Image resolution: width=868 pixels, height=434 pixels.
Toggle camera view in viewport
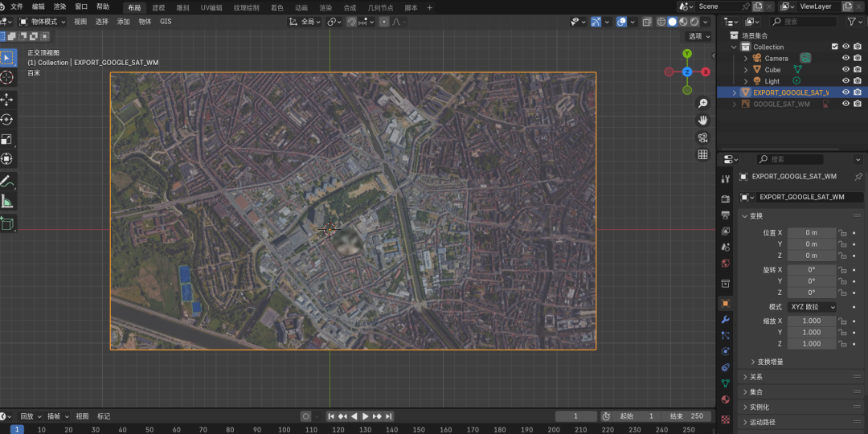coord(702,137)
